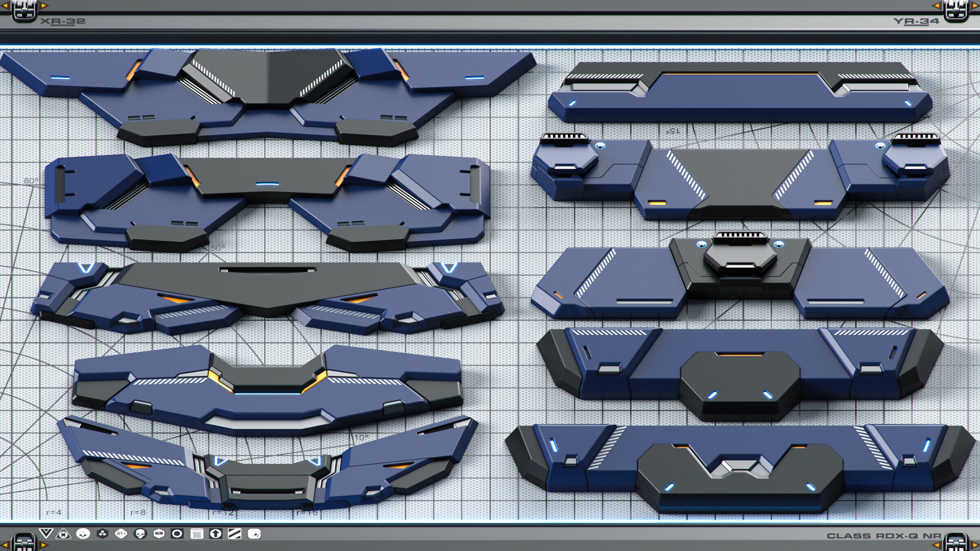The width and height of the screenshot is (980, 551).
Task: Click the XR-32 label
Action: 62,21
